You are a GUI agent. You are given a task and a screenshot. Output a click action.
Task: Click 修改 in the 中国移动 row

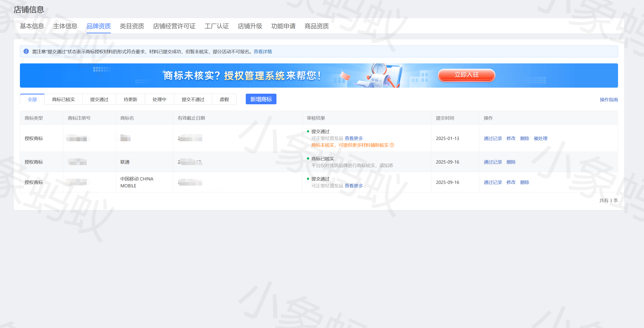point(511,182)
